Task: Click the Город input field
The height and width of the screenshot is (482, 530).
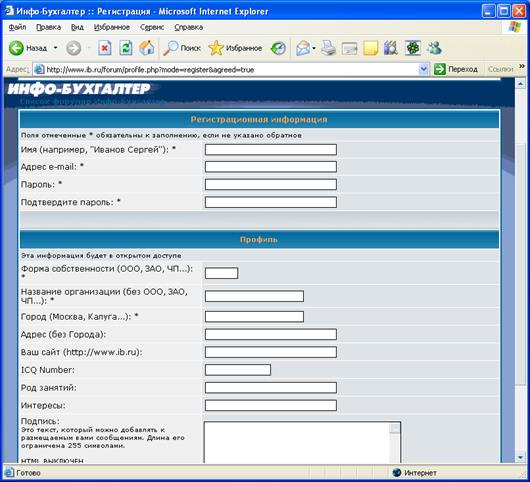Action: (254, 317)
